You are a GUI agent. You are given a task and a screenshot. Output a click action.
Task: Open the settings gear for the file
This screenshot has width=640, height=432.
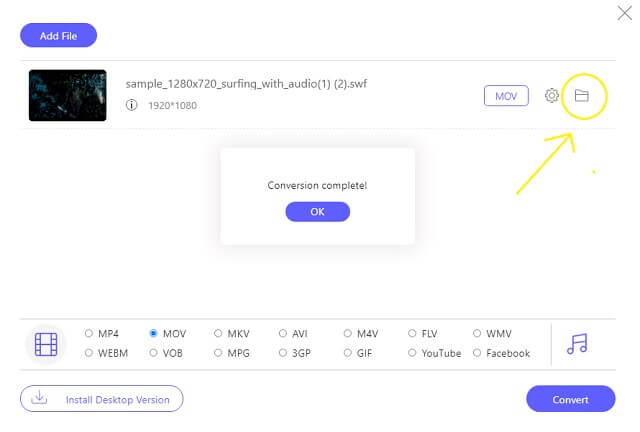point(551,96)
